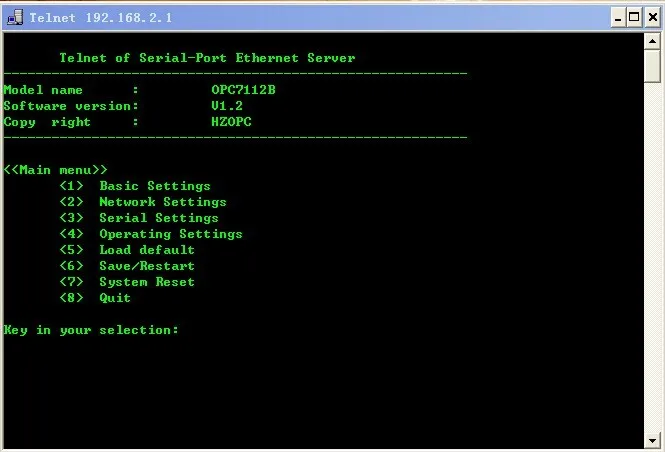Click the 'Telnet of Serial-Port Ethernet Server' heading
This screenshot has width=665, height=452.
pos(207,58)
